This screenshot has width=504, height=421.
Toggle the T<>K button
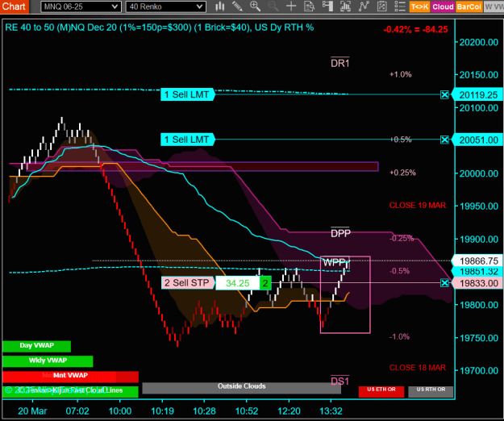[419, 6]
